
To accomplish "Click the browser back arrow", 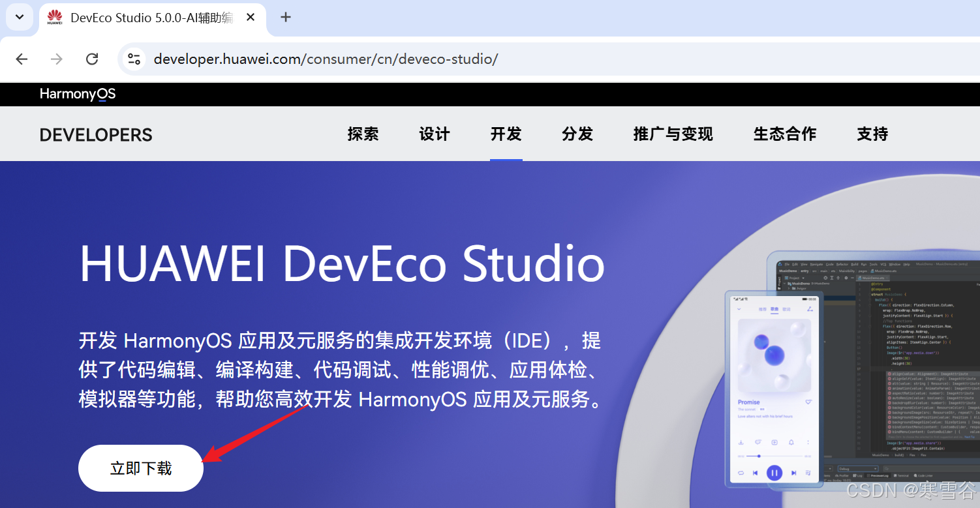I will pyautogui.click(x=22, y=59).
